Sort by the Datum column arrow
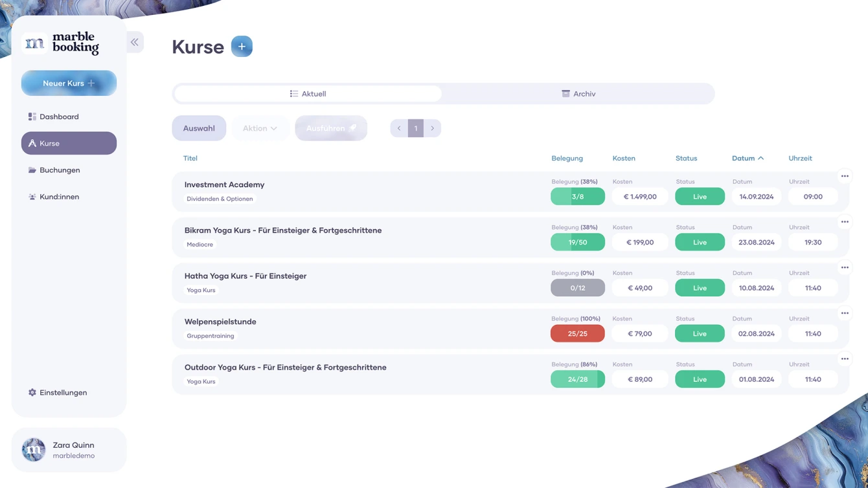The image size is (868, 488). 761,159
